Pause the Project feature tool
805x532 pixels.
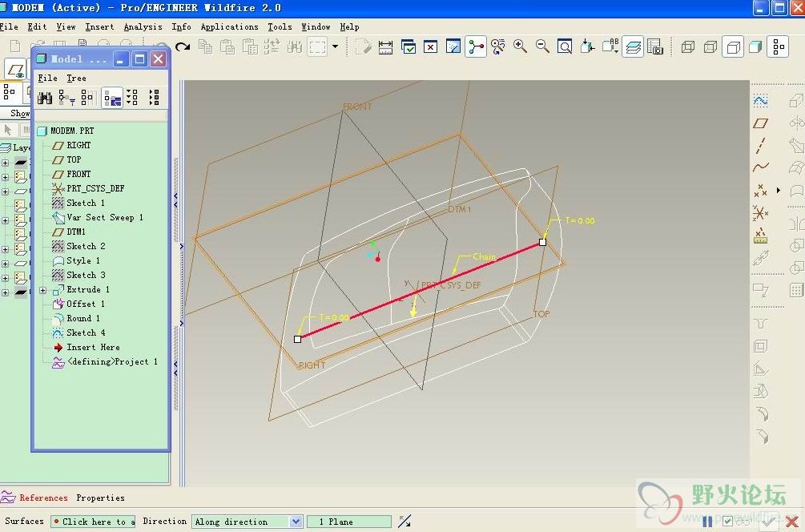point(707,522)
